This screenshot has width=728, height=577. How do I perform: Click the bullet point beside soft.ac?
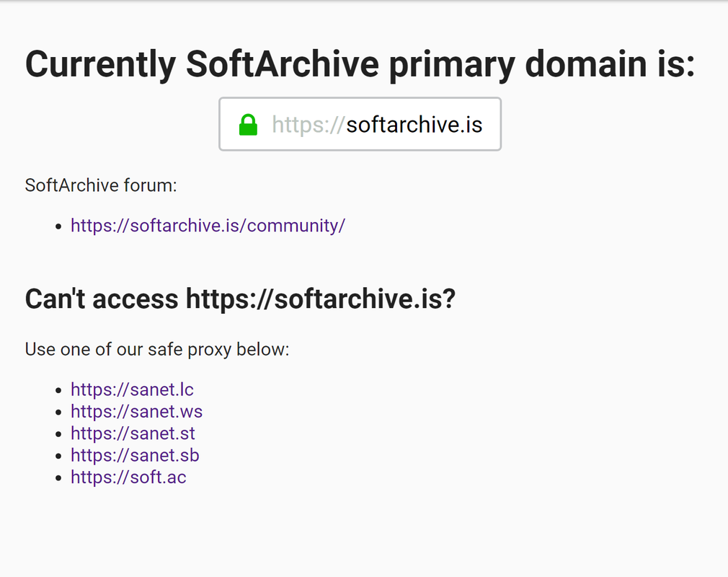tap(58, 477)
